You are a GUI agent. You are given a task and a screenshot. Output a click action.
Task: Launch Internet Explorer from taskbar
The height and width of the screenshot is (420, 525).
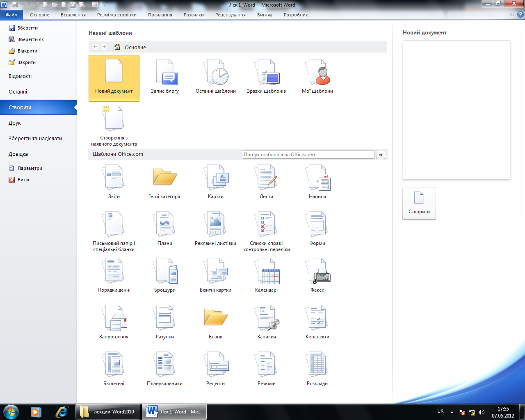62,411
